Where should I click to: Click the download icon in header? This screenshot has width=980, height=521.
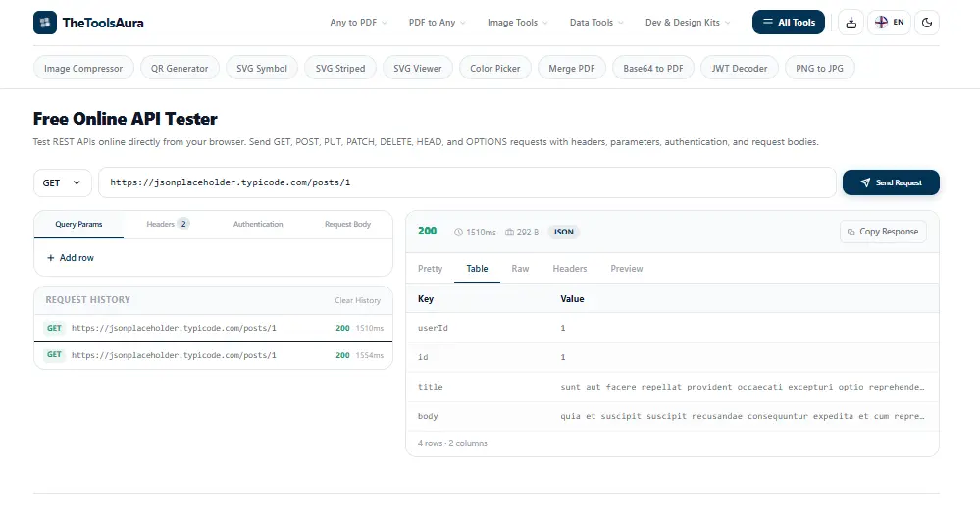(851, 23)
